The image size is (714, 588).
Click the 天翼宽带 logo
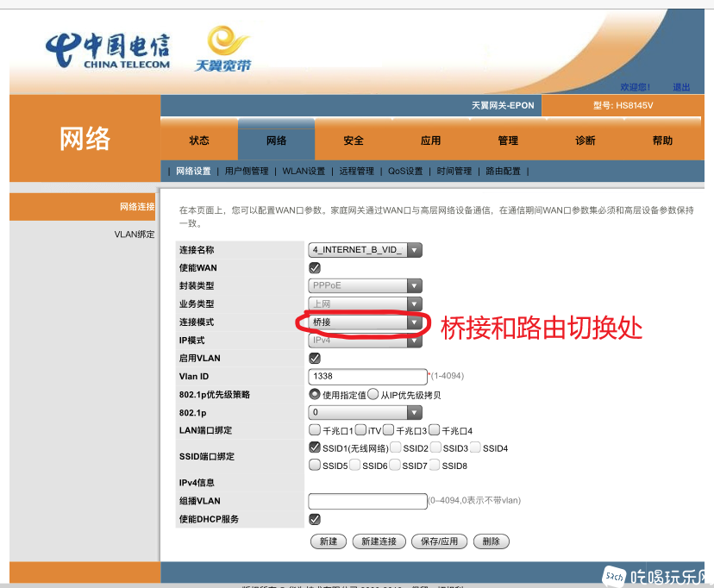coord(223,48)
